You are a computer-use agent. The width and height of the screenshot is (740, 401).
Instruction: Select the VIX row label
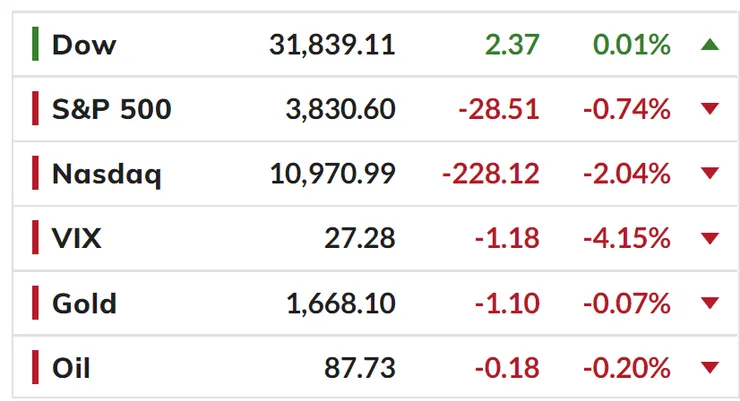click(x=77, y=238)
